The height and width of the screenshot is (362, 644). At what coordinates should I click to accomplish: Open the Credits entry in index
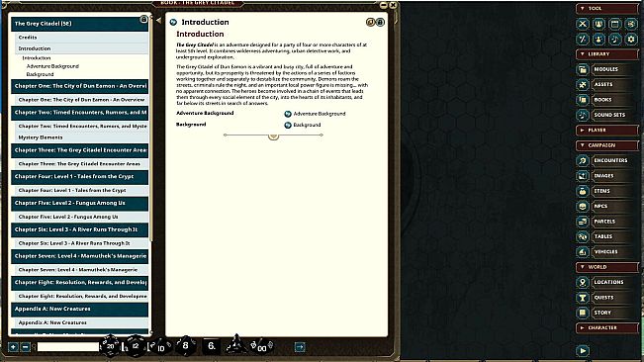(81, 38)
